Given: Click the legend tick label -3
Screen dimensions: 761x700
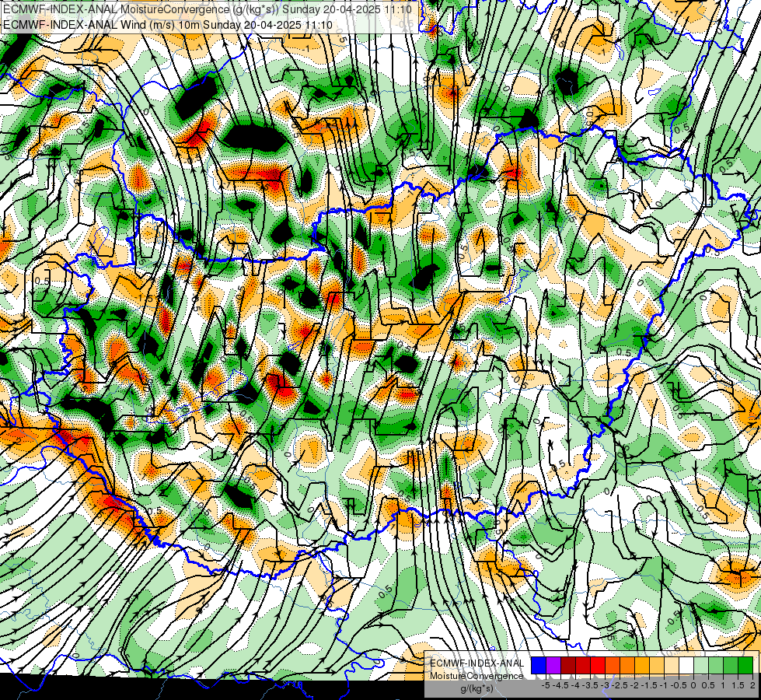Looking at the screenshot, I should pos(606,685).
